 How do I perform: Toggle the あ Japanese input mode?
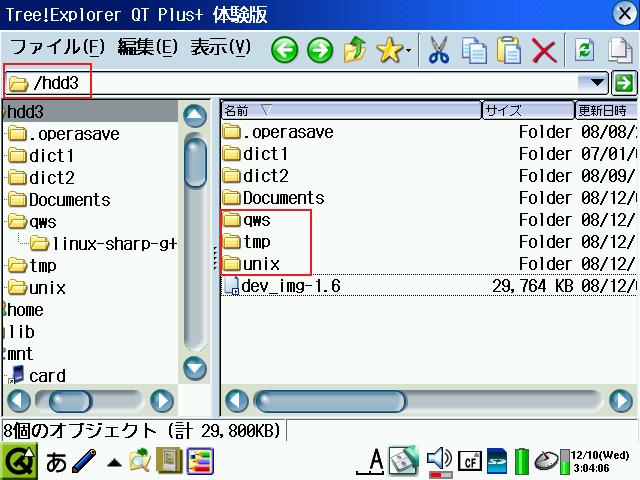pos(56,462)
